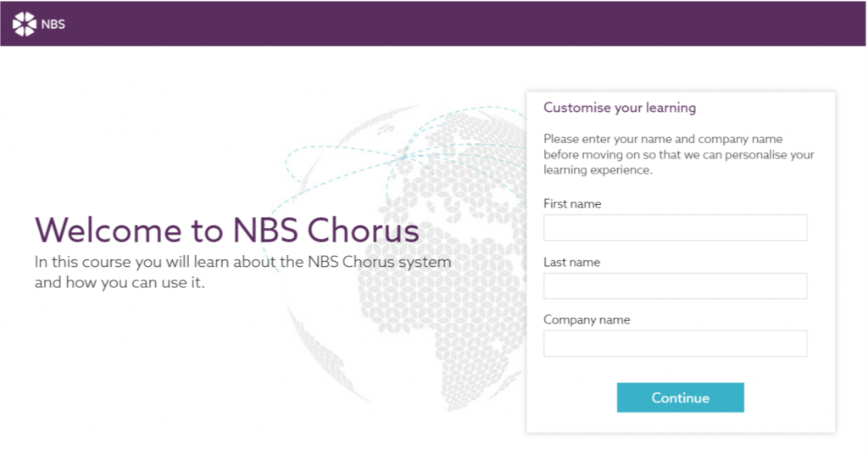
Task: Click the Continue button
Action: pos(681,397)
